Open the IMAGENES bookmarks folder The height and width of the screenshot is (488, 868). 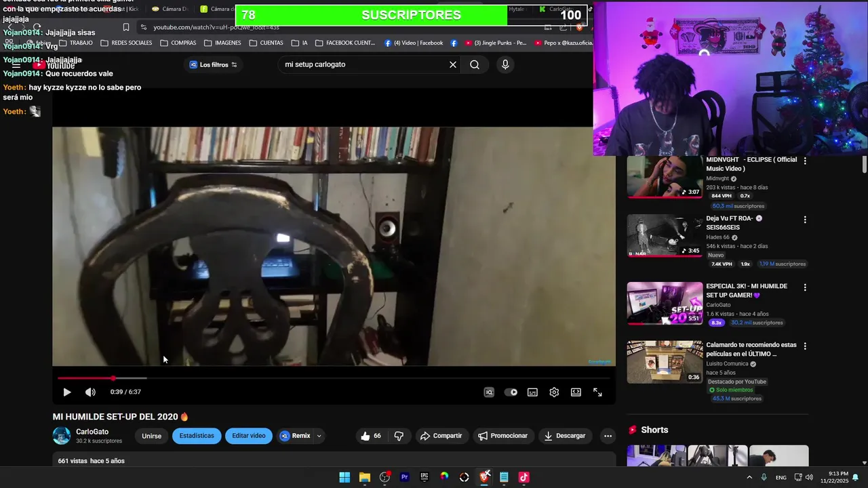point(222,43)
